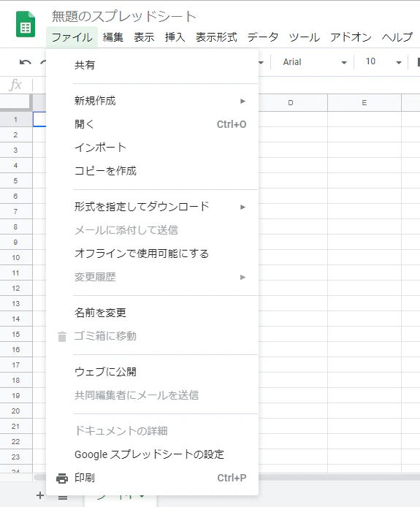The image size is (420, 507).
Task: Select row 20 header
Action: tap(16, 411)
